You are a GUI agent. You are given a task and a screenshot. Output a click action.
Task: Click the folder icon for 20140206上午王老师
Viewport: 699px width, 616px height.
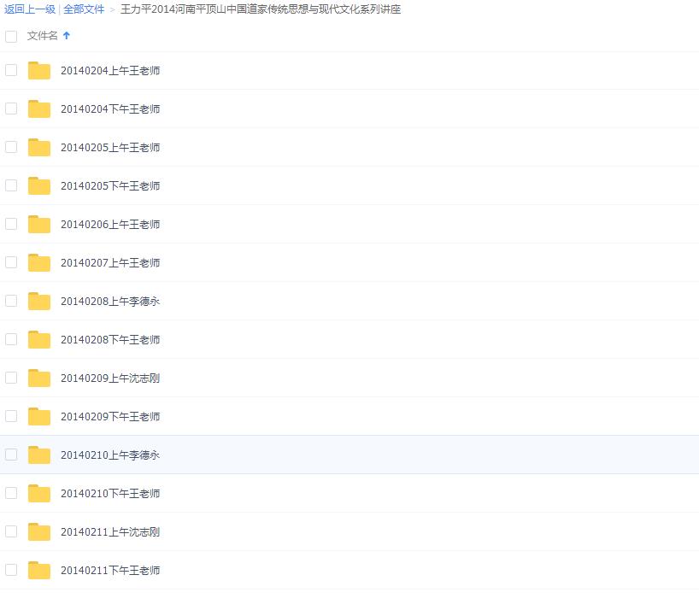(x=39, y=225)
